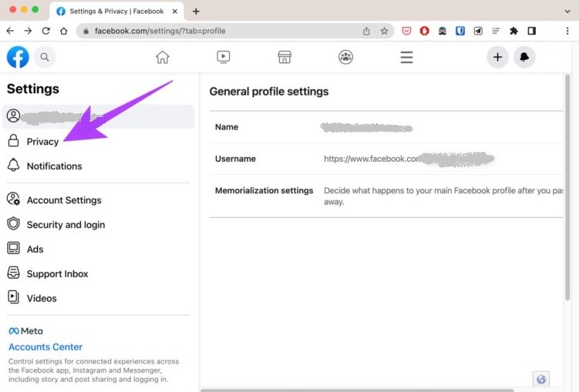
Task: Open the Extensions puzzle piece menu
Action: 513,31
